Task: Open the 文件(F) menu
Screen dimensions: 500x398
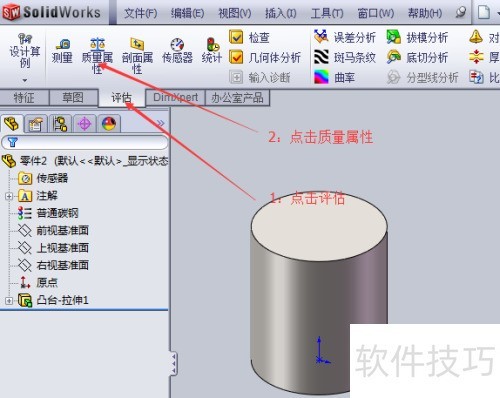Action: [141, 13]
